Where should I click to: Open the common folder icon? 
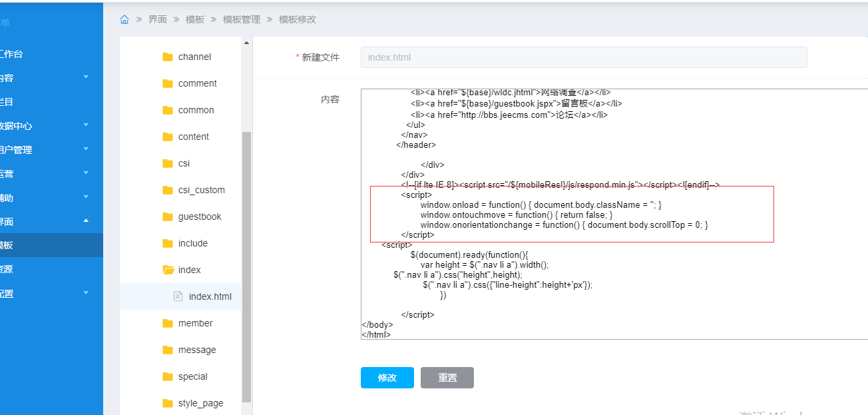(x=168, y=110)
